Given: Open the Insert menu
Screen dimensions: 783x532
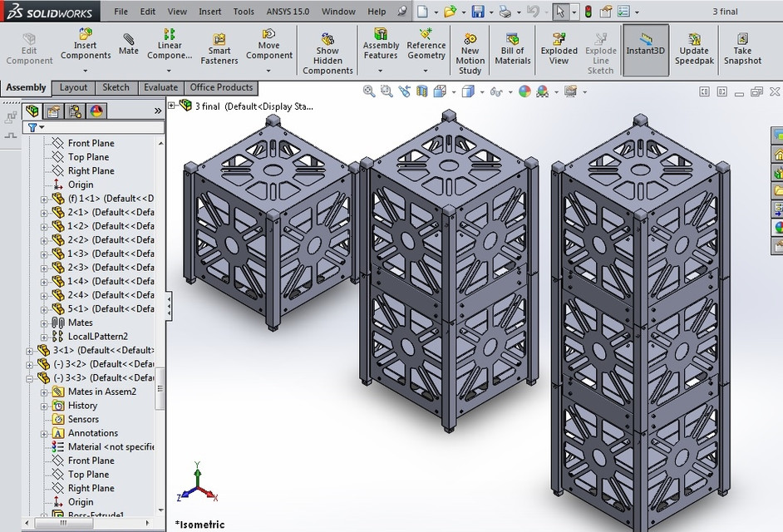Looking at the screenshot, I should (209, 11).
